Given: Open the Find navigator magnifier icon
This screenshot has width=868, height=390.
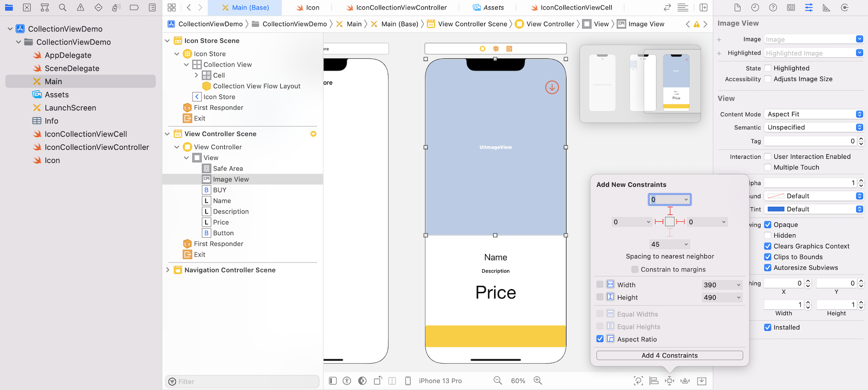Looking at the screenshot, I should (x=62, y=8).
